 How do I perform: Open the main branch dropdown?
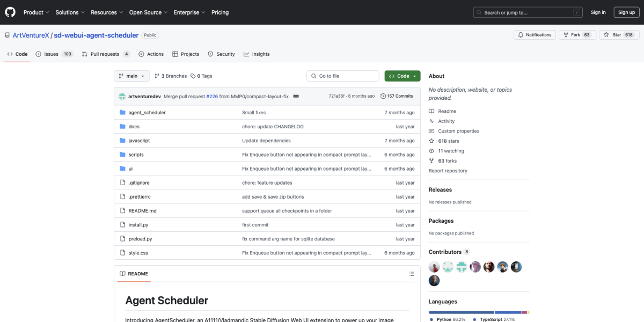tap(131, 76)
